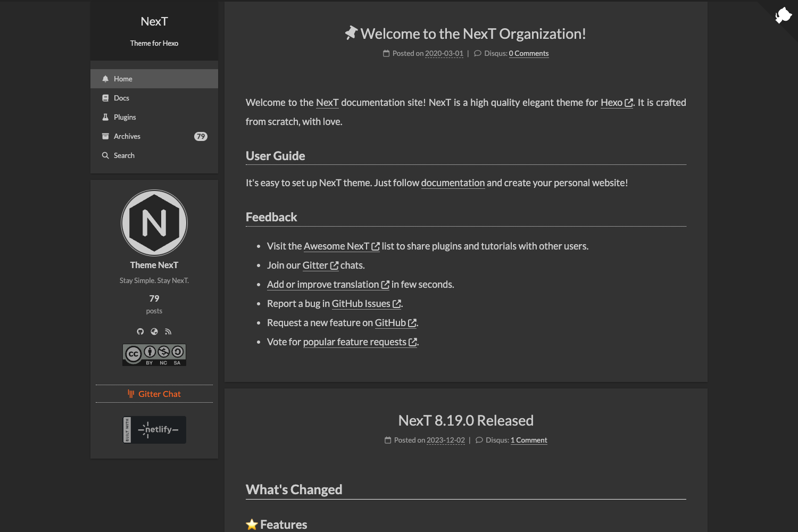The width and height of the screenshot is (798, 532).
Task: Click the calendar icon before Posted on 2020-03-01
Action: (x=386, y=53)
